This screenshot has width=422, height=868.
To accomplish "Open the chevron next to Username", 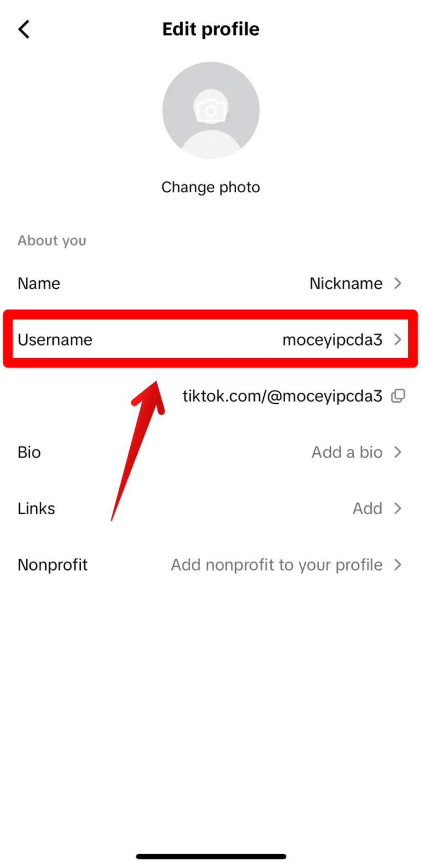I will [397, 340].
